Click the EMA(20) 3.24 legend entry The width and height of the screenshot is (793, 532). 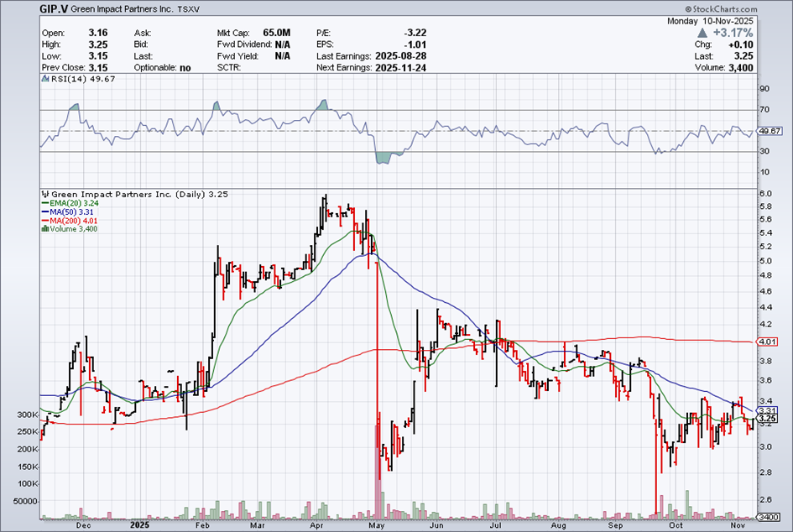tap(70, 203)
